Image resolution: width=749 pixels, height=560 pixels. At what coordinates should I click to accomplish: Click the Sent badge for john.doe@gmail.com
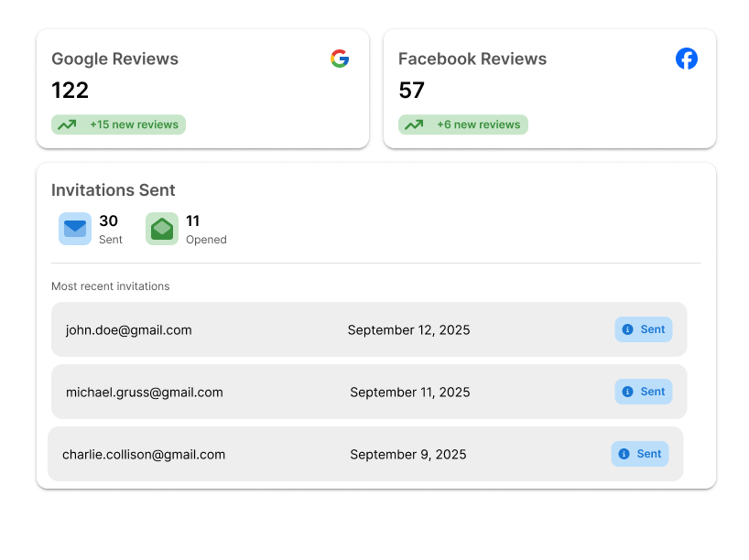tap(644, 329)
